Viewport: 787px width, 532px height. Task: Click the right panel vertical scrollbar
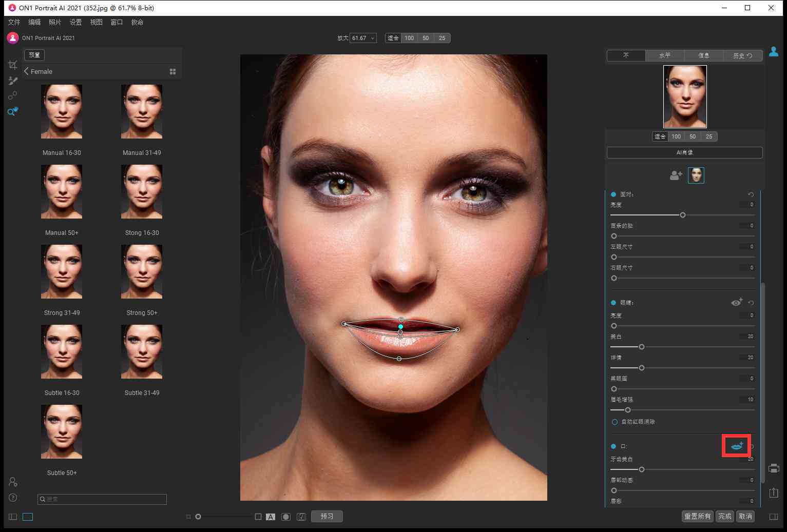tap(763, 382)
